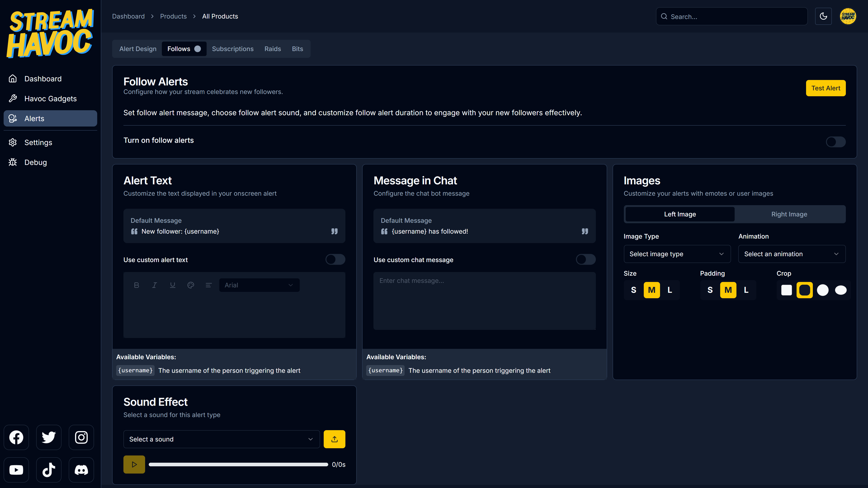Go to Dashboard breadcrumb link

click(x=128, y=16)
